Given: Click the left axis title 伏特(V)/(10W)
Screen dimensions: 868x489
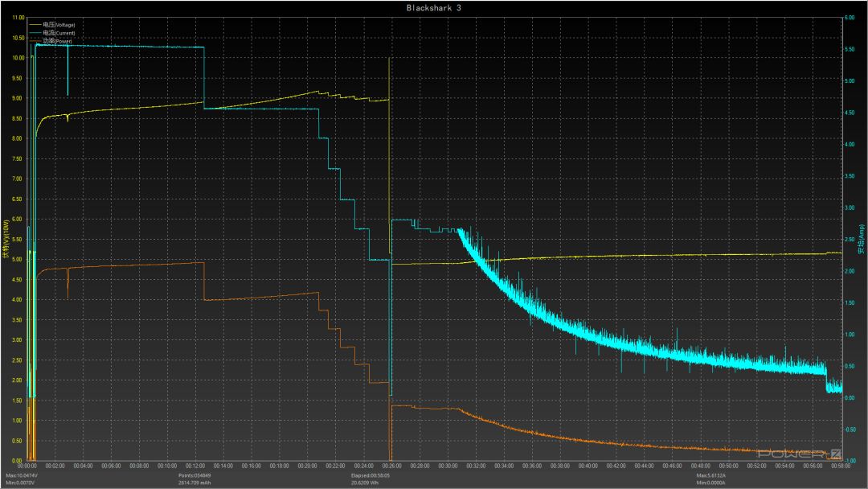Looking at the screenshot, I should click(x=6, y=239).
